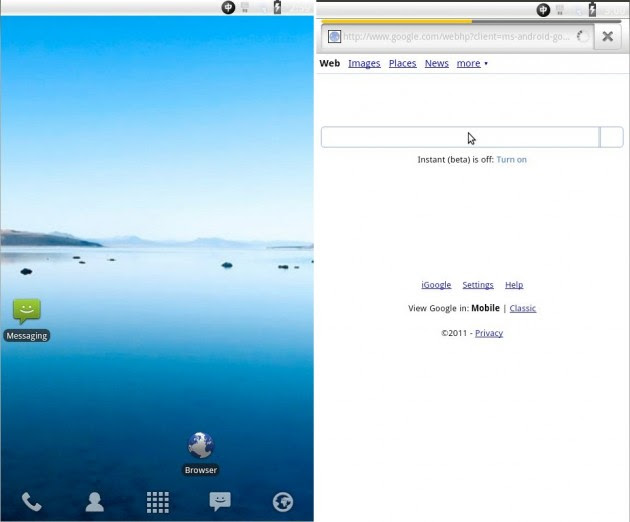Screen dimensions: 630x522
Task: Open the app drawer grid icon
Action: click(158, 502)
